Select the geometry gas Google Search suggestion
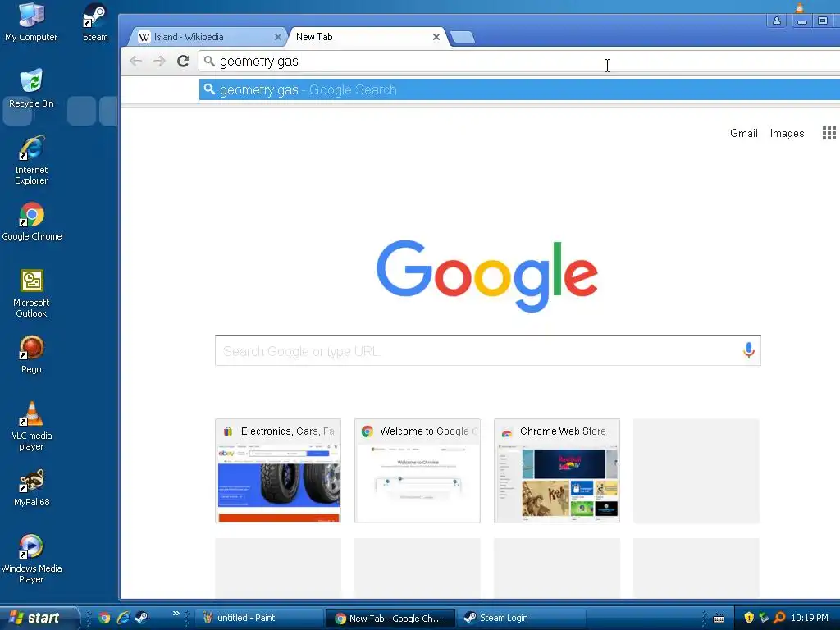Screen dimensions: 840x630 [519, 89]
